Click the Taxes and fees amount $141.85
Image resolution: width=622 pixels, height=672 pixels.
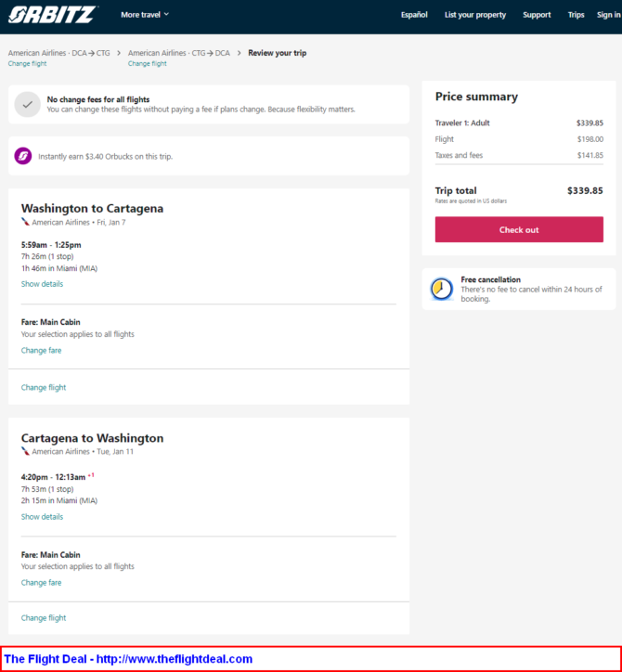(590, 155)
